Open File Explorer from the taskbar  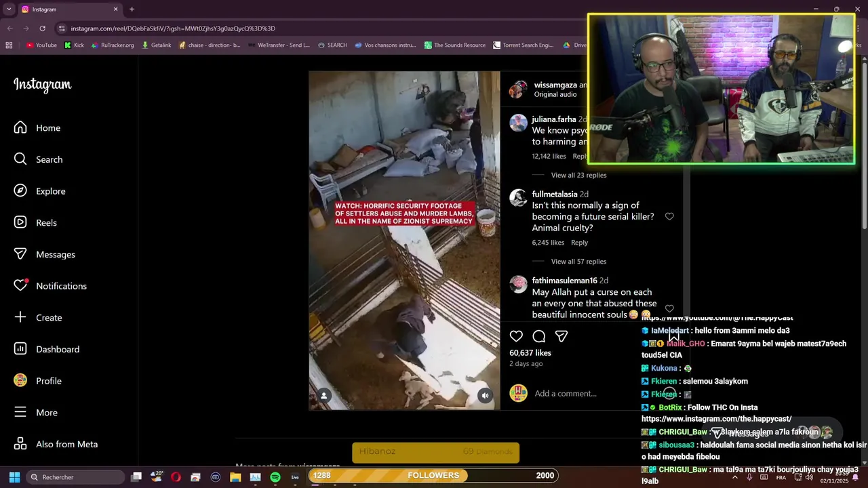pos(235,477)
